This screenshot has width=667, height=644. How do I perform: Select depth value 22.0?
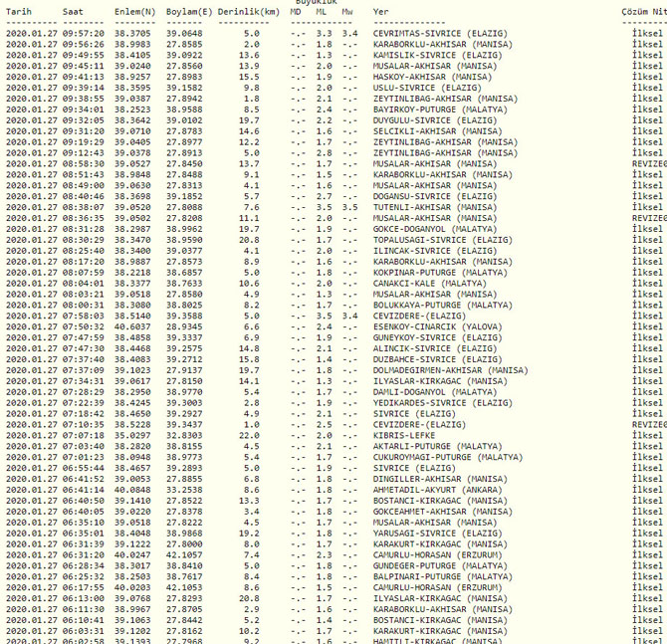249,436
